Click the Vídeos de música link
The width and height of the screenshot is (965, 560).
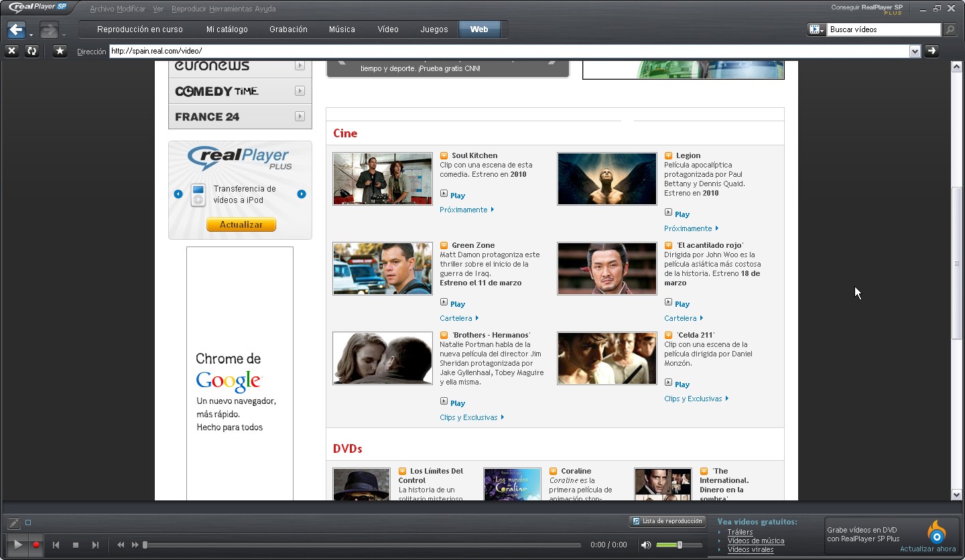point(756,541)
